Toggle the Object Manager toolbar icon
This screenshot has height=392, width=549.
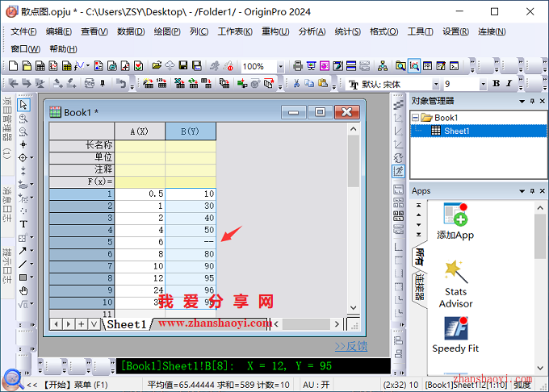pyautogui.click(x=414, y=66)
